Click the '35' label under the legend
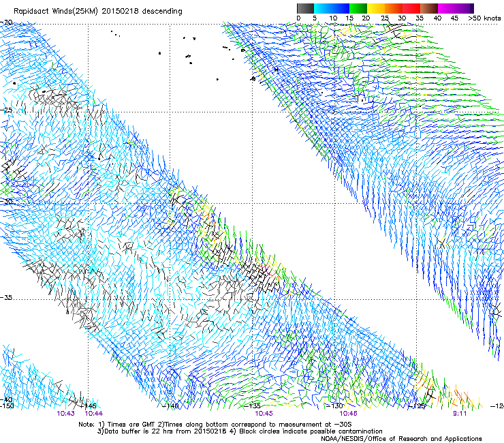Image resolution: width=504 pixels, height=443 pixels. (420, 18)
